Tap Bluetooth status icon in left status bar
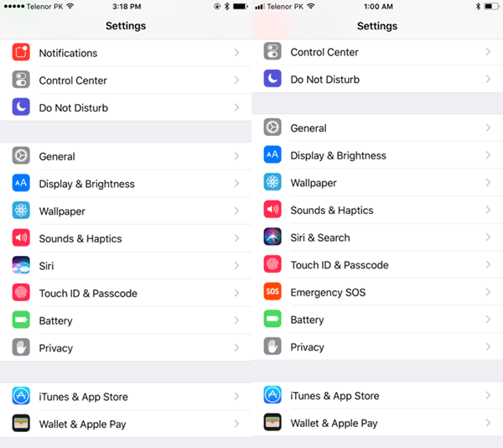The height and width of the screenshot is (448, 503). [227, 7]
